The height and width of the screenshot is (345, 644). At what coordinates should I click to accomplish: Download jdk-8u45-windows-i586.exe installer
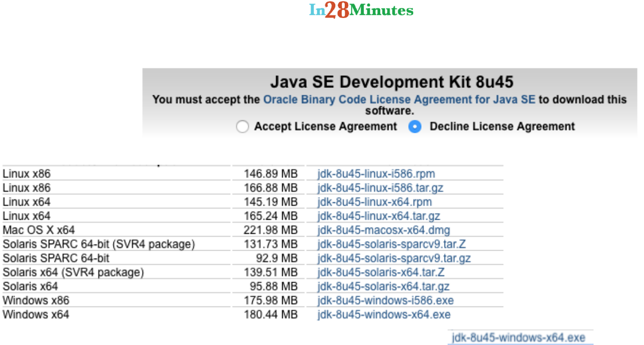[385, 301]
